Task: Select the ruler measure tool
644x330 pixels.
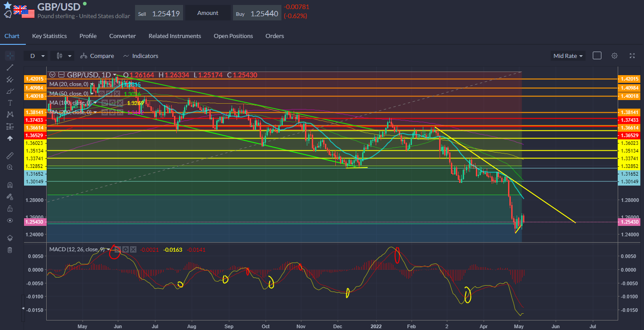Action: [10, 155]
